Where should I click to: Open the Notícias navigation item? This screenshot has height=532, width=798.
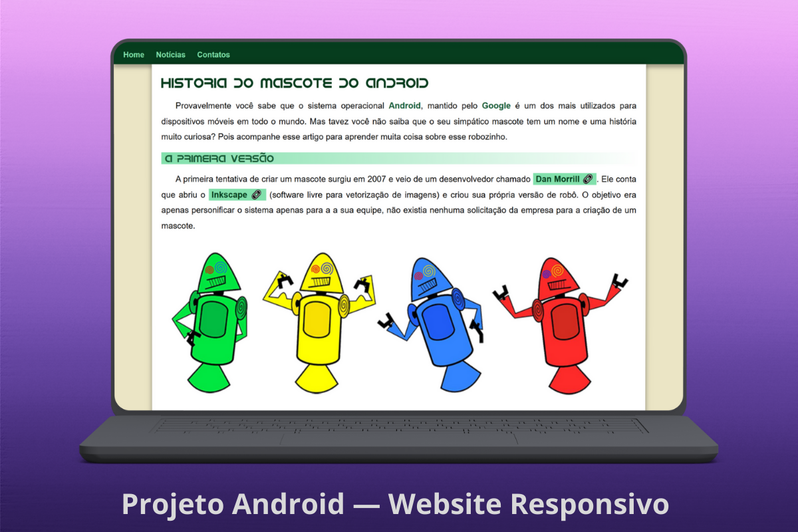pos(171,55)
